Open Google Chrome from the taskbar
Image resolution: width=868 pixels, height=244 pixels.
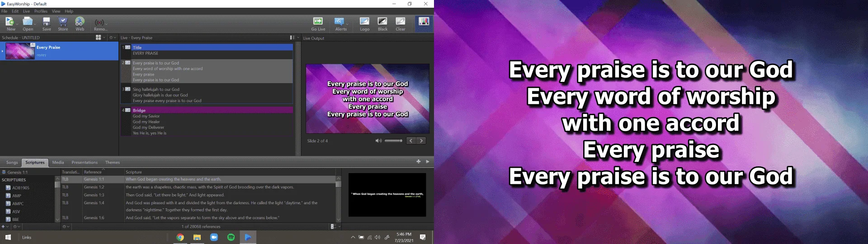click(180, 237)
